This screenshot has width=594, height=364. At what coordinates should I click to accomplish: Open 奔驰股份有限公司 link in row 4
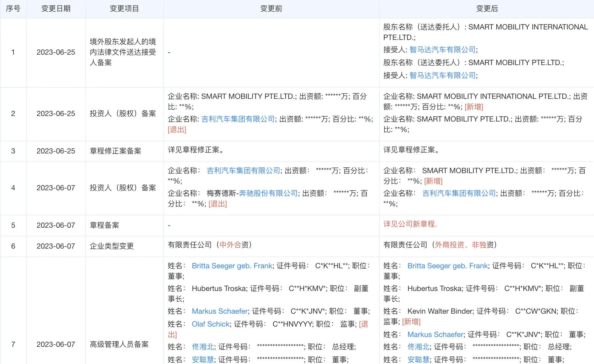[x=268, y=193]
